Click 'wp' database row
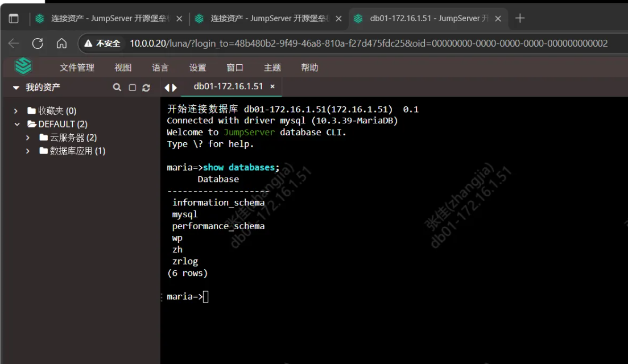The width and height of the screenshot is (628, 364). (177, 238)
